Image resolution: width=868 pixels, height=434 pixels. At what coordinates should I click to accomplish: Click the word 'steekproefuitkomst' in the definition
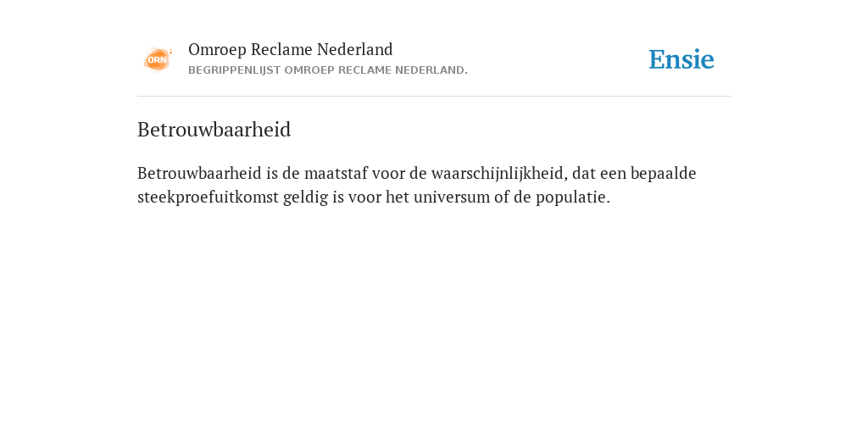coord(209,197)
